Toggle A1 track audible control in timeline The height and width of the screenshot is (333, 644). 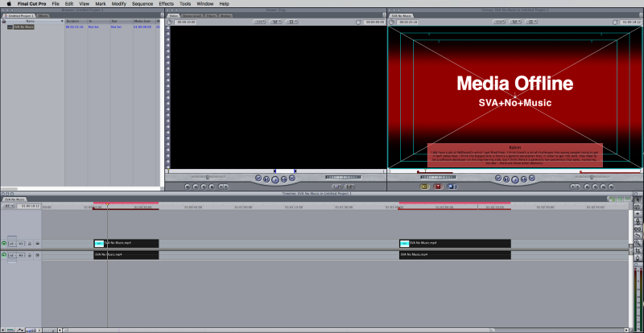point(4,255)
